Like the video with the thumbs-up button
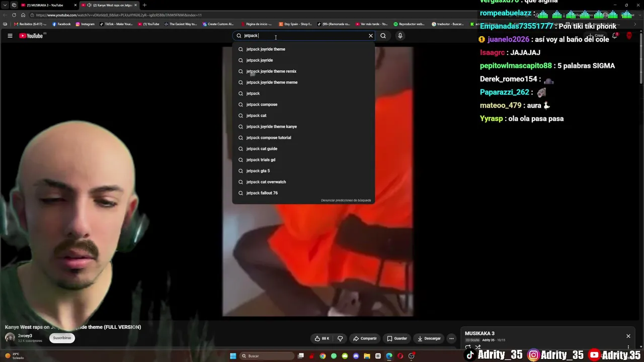 (x=322, y=338)
